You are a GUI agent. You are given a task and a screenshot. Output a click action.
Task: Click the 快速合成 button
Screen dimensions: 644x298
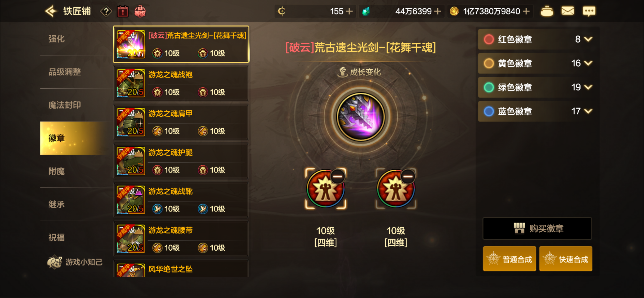(x=566, y=259)
